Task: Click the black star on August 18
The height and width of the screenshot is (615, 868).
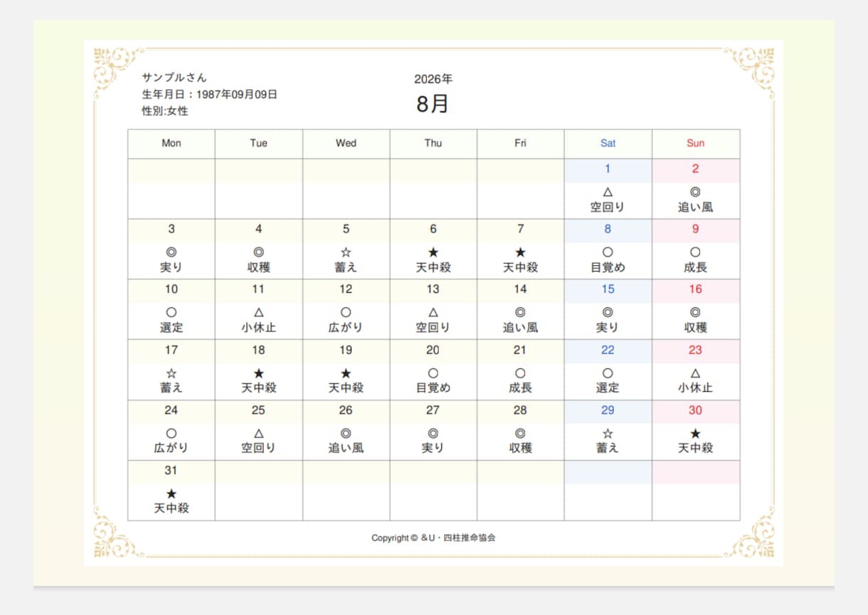Action: click(x=258, y=373)
